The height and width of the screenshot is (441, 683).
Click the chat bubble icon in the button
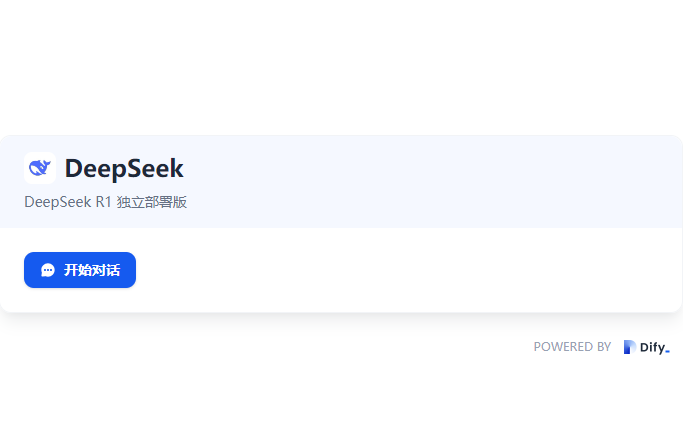[48, 270]
